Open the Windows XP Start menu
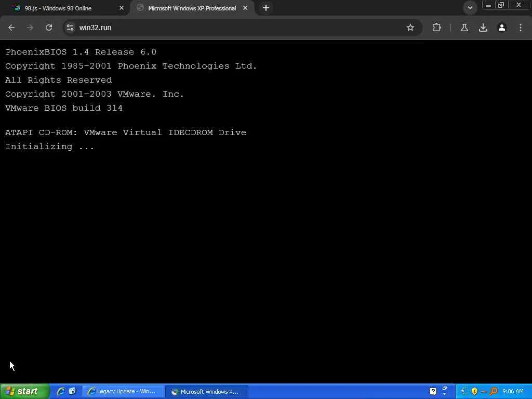Screen dimensions: 532x399 click(x=24, y=391)
